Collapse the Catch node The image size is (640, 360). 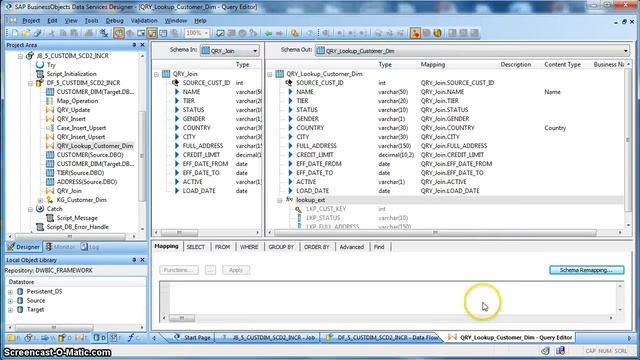(x=30, y=209)
